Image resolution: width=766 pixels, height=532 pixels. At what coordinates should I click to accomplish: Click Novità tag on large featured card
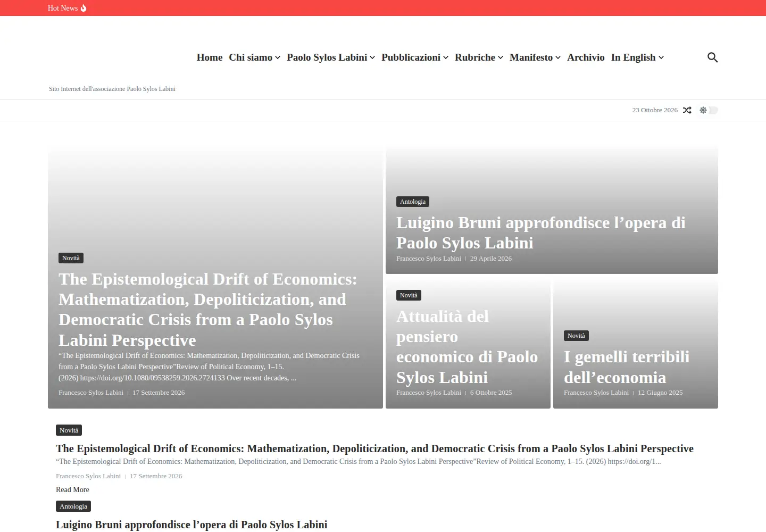71,258
